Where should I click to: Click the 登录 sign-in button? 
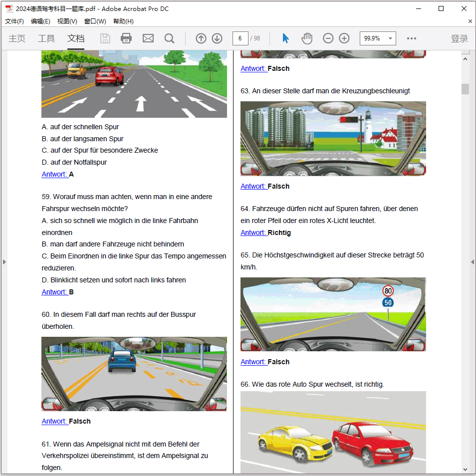coord(459,38)
